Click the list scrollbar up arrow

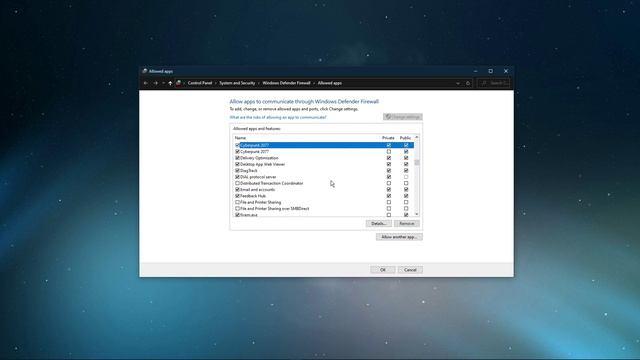[417, 137]
